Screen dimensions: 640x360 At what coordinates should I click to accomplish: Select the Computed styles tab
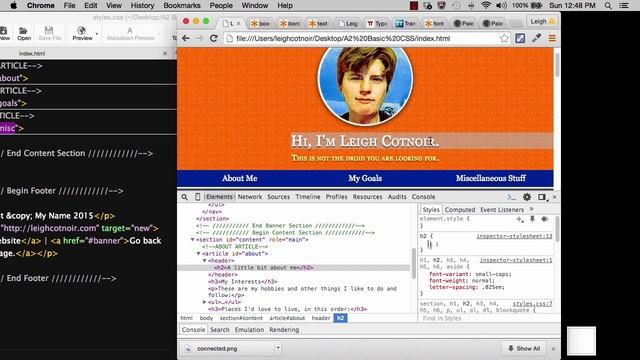click(x=460, y=209)
